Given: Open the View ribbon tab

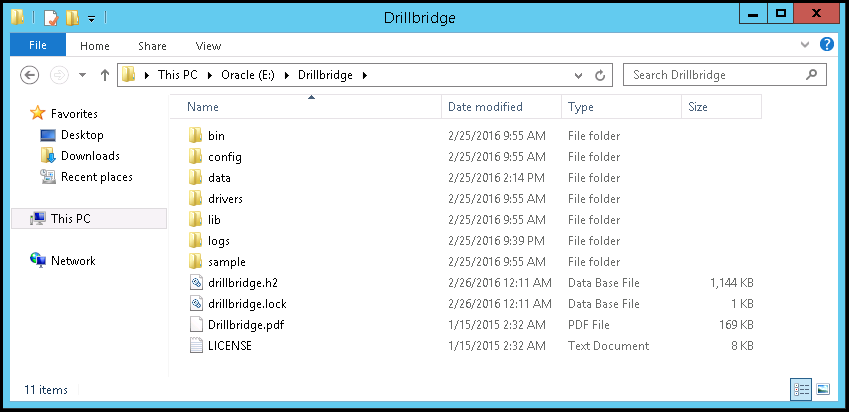Looking at the screenshot, I should point(208,46).
